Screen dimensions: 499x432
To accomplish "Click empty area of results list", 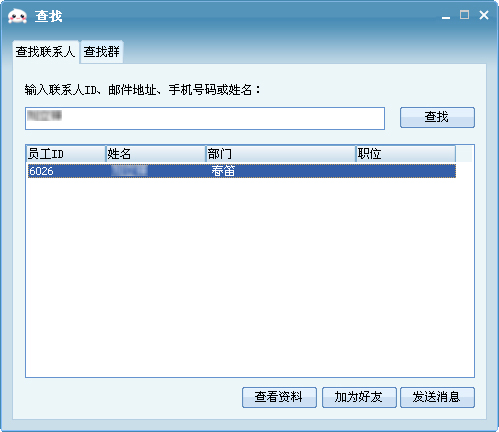I will coord(250,277).
